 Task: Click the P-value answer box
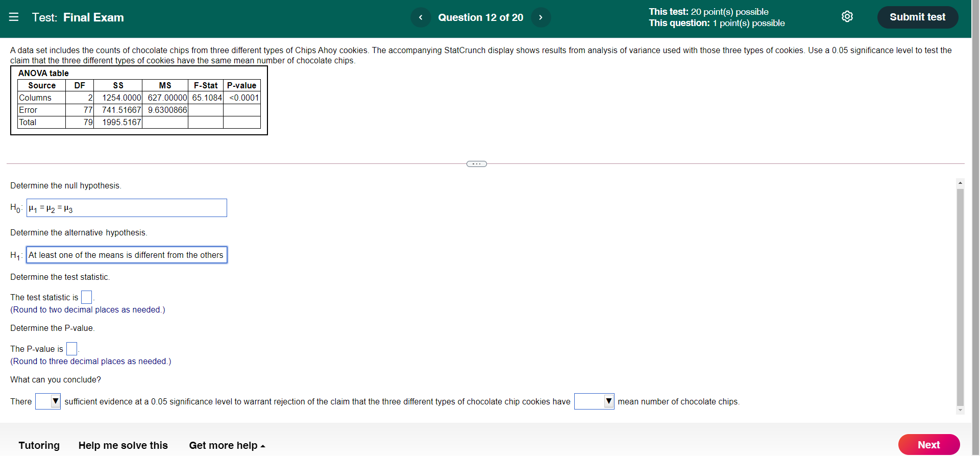[71, 349]
